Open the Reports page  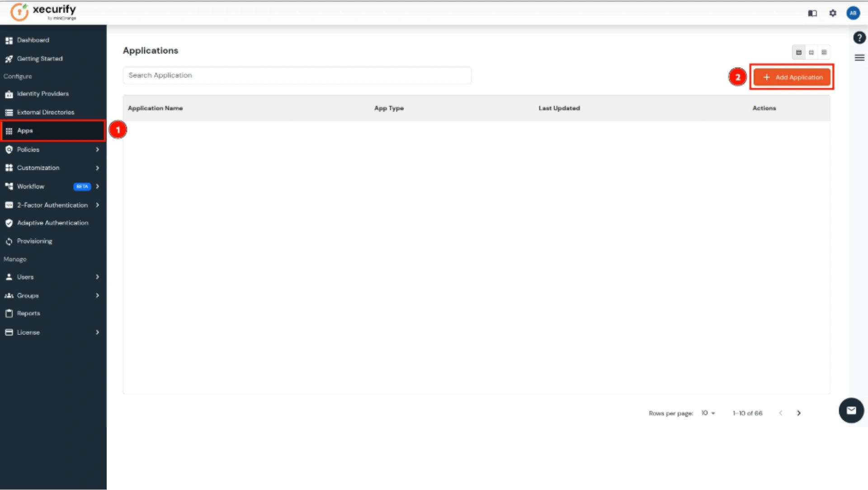tap(28, 313)
